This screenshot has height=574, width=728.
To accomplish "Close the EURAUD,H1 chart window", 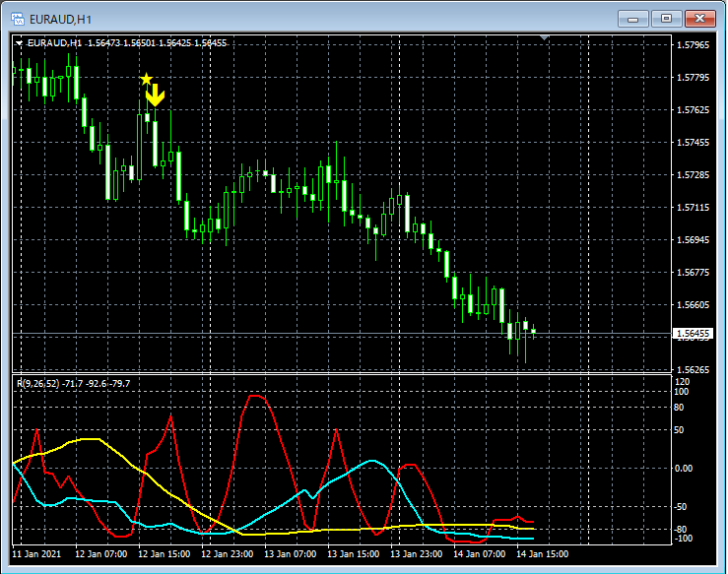I will [700, 18].
